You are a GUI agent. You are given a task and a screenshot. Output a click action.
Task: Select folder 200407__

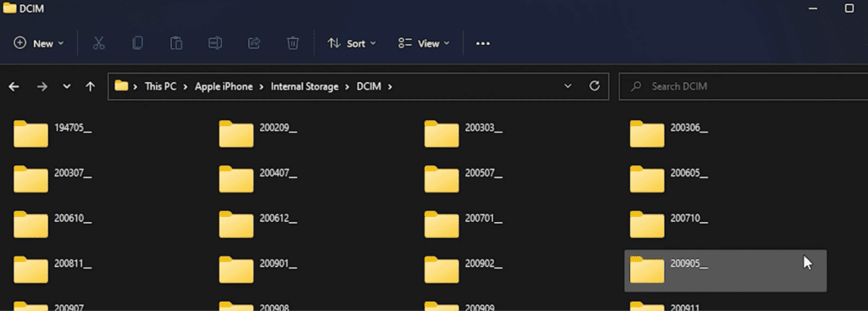pyautogui.click(x=258, y=179)
